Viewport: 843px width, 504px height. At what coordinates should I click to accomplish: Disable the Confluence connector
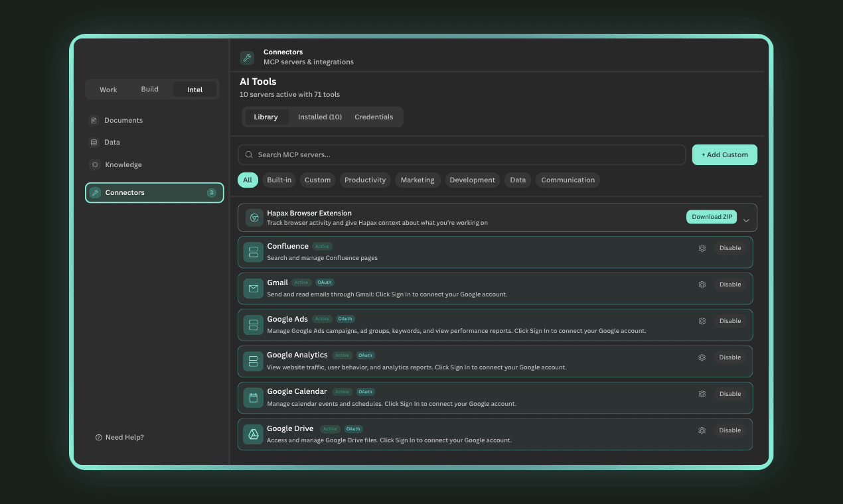tap(729, 247)
